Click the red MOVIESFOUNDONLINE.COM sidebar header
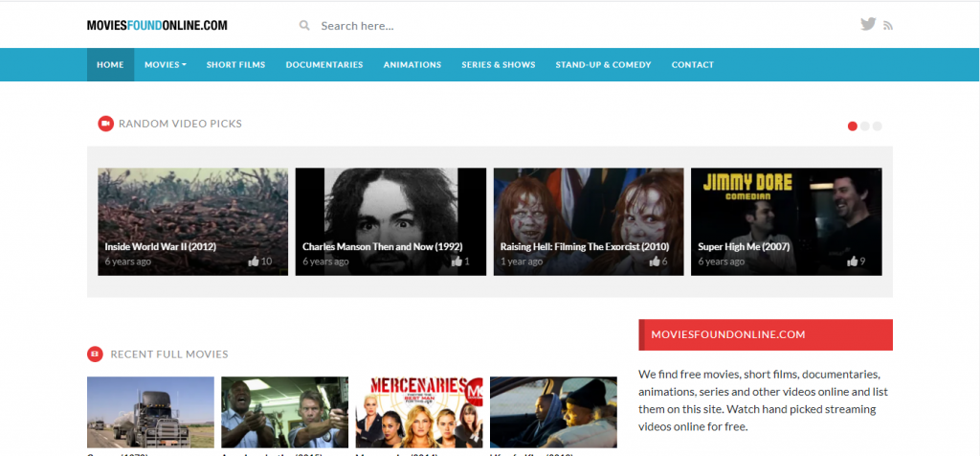Viewport: 980px width, 456px height. point(766,334)
